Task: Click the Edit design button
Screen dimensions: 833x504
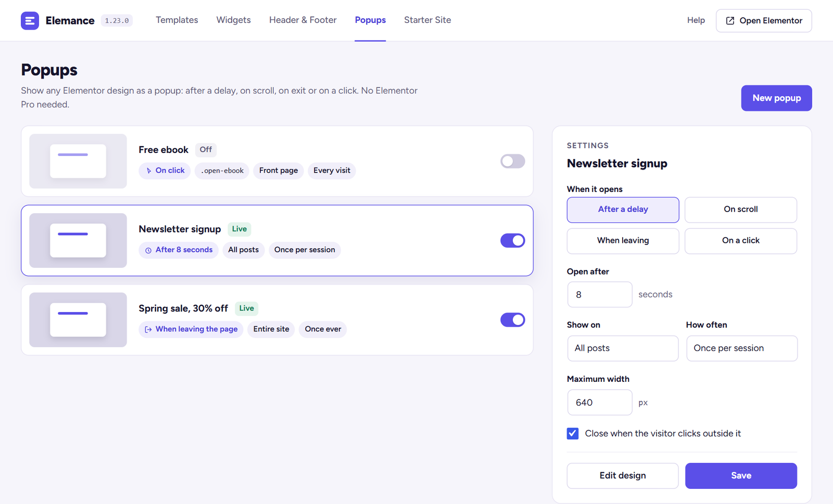Action: (x=623, y=476)
